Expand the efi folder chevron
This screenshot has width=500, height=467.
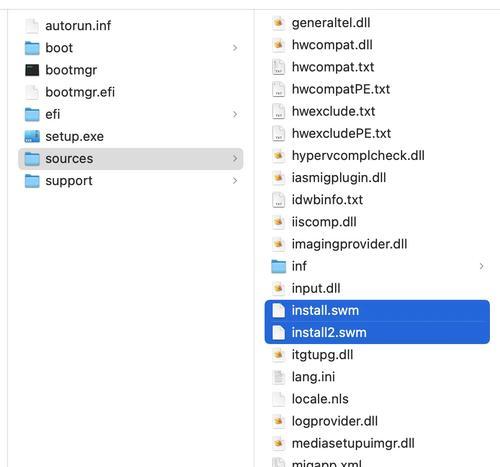pos(235,114)
